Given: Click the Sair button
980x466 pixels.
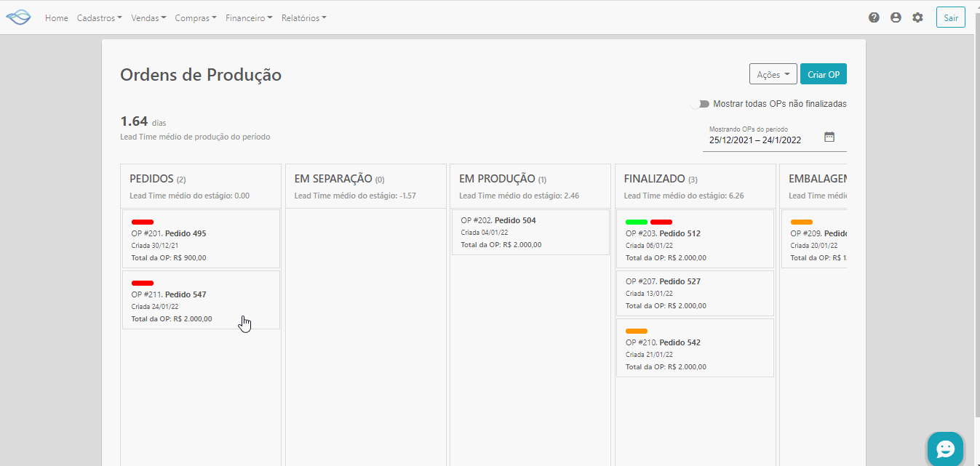Looking at the screenshot, I should (950, 17).
